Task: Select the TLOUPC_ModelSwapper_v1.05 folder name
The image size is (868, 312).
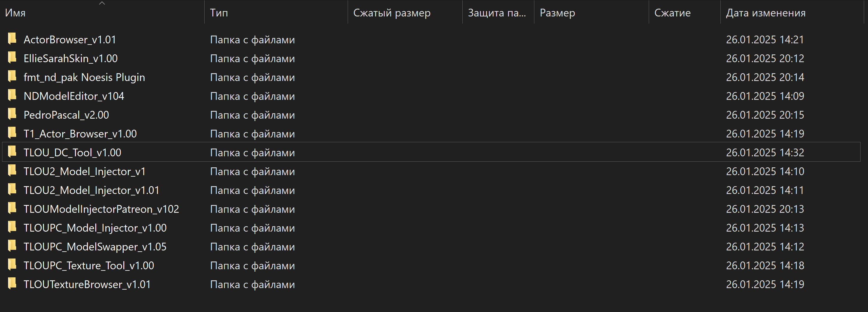Action: tap(95, 247)
